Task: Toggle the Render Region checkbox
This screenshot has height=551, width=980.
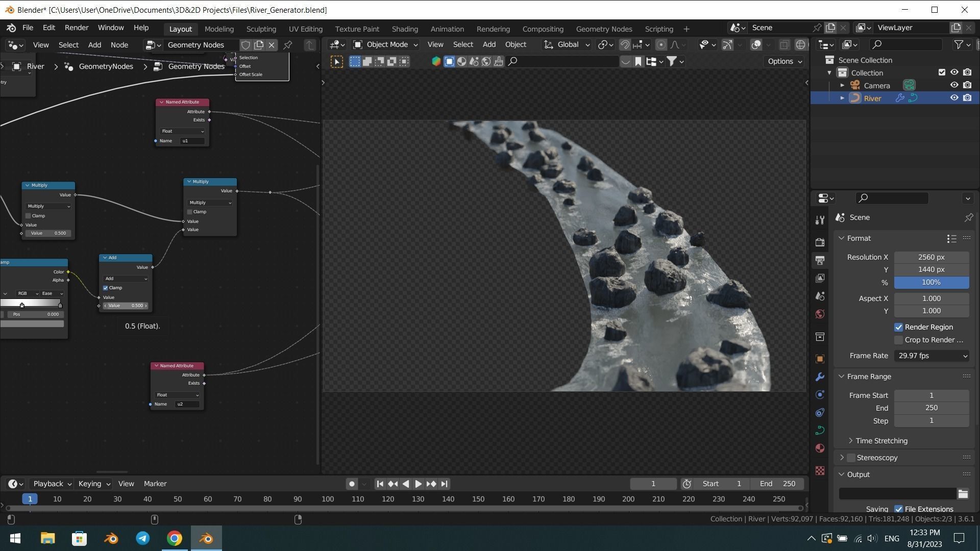Action: pos(898,327)
